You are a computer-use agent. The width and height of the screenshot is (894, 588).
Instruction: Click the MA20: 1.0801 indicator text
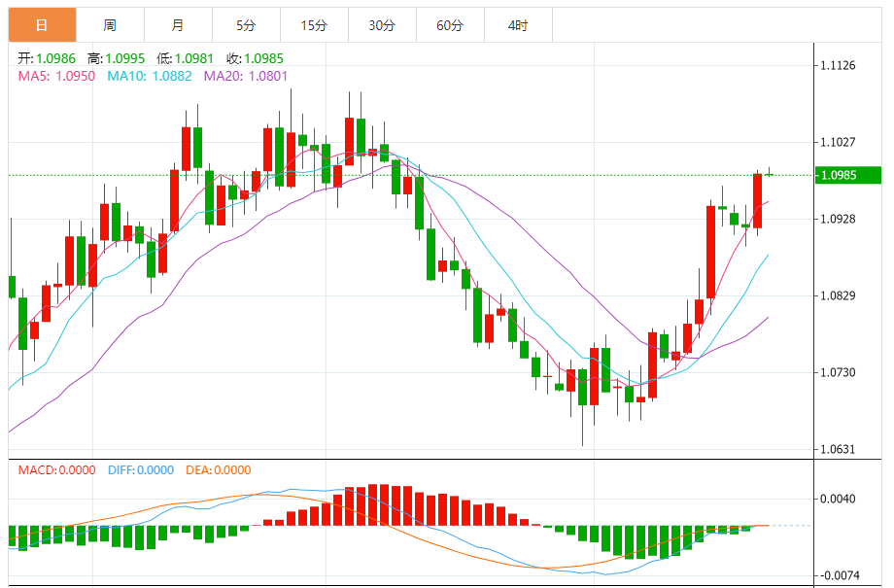[x=246, y=76]
